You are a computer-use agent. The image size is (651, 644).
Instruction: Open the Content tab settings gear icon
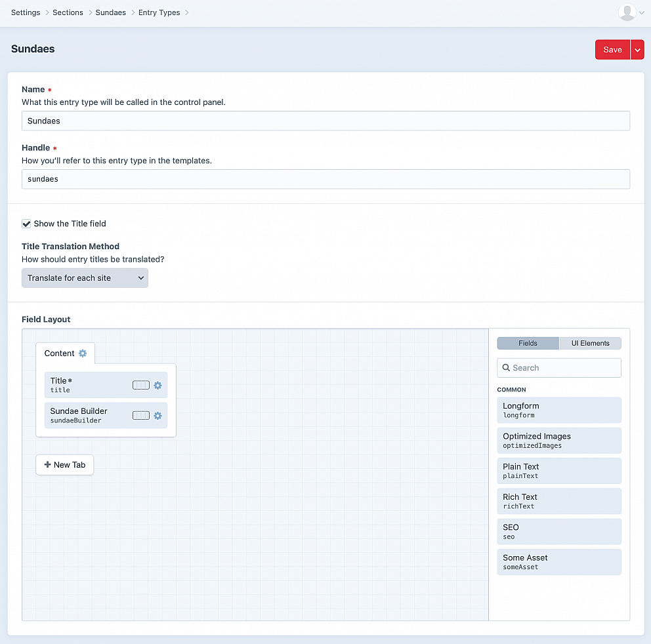point(83,353)
